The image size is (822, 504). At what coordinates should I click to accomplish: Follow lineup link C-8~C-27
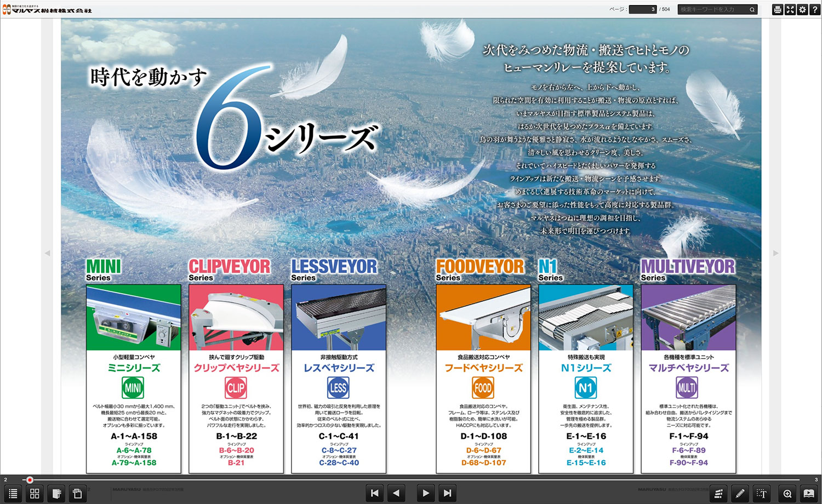click(339, 450)
